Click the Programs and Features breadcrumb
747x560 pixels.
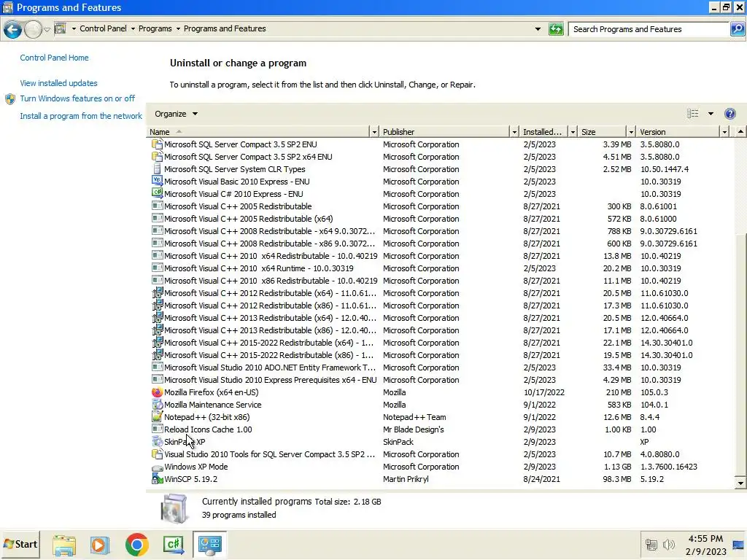pos(225,28)
